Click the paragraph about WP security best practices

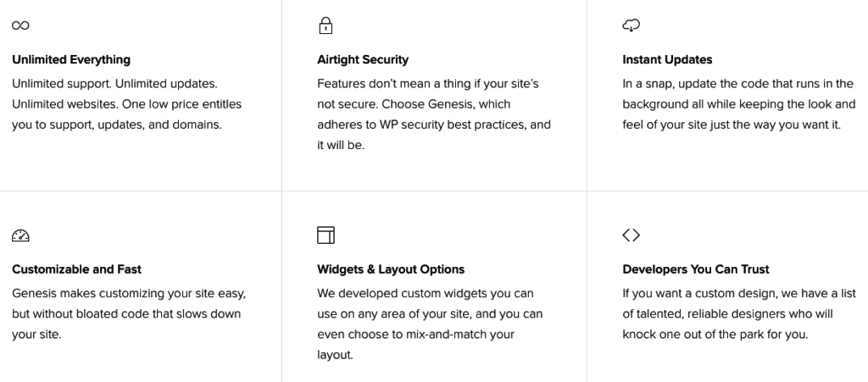pos(434,114)
